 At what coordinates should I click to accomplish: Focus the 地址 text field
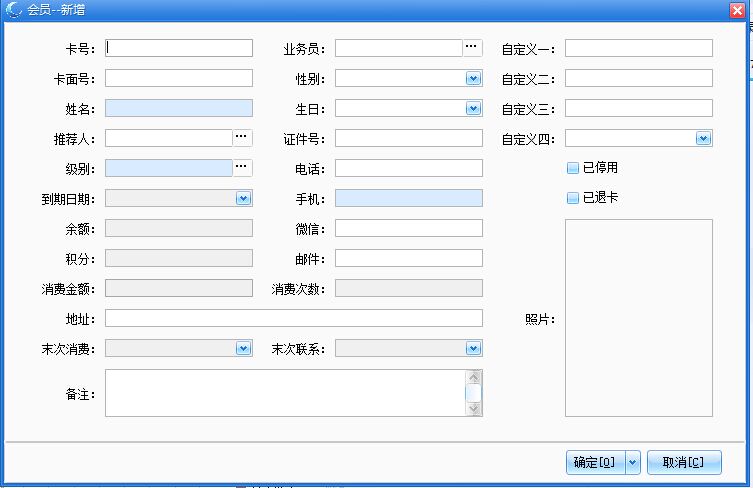293,318
